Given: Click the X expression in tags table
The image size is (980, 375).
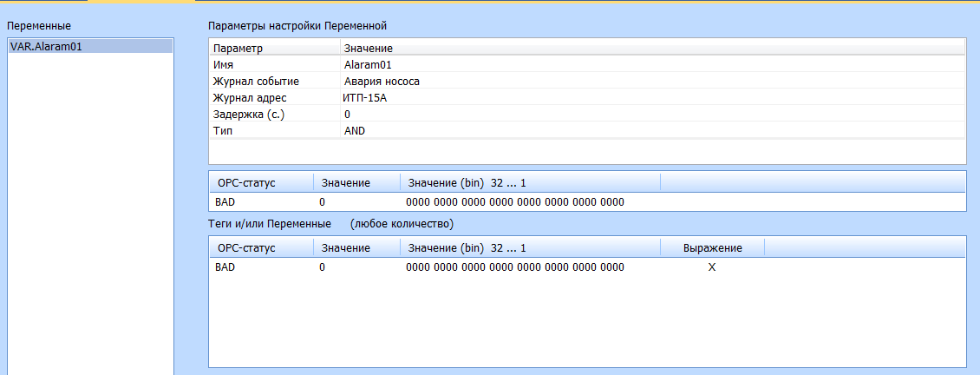Looking at the screenshot, I should (x=712, y=268).
